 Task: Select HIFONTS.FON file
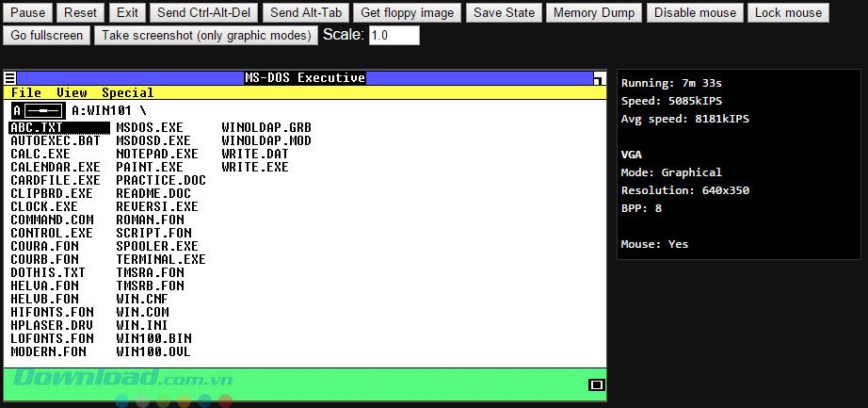[52, 312]
